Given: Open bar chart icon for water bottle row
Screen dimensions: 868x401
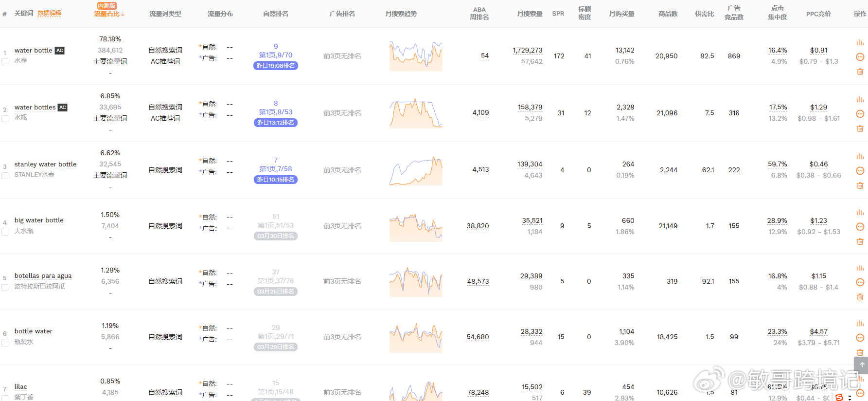Looking at the screenshot, I should (860, 43).
